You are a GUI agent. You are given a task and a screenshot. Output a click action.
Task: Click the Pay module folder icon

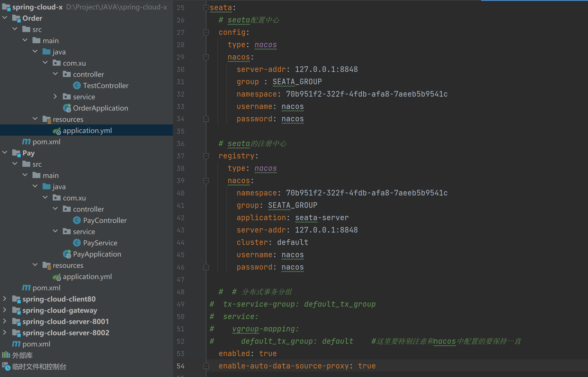[16, 153]
